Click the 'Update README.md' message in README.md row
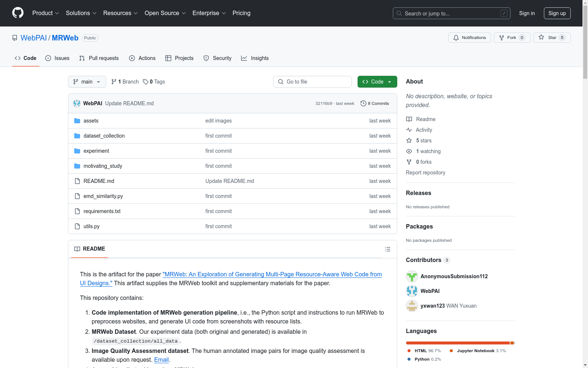The image size is (588, 368). pyautogui.click(x=230, y=181)
